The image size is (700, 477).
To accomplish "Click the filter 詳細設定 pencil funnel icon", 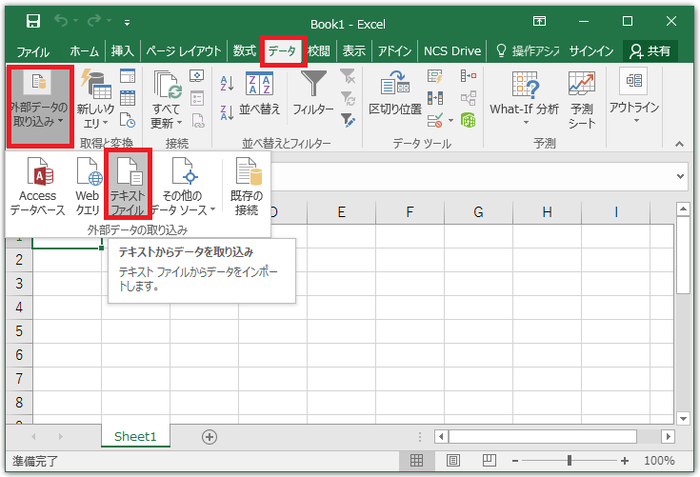I will click(348, 120).
